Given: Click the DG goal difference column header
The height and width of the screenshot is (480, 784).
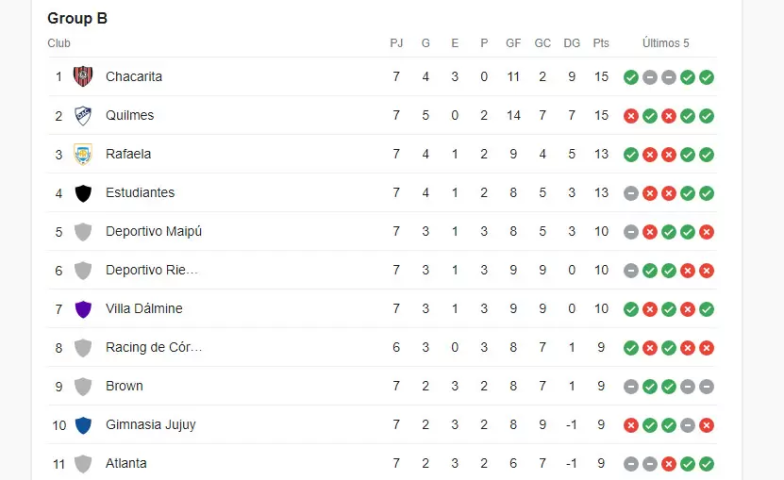Looking at the screenshot, I should 572,43.
